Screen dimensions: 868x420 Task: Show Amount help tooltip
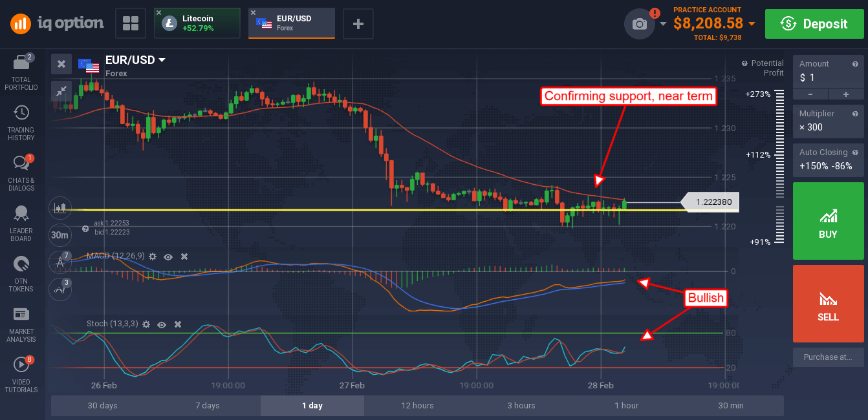point(855,63)
